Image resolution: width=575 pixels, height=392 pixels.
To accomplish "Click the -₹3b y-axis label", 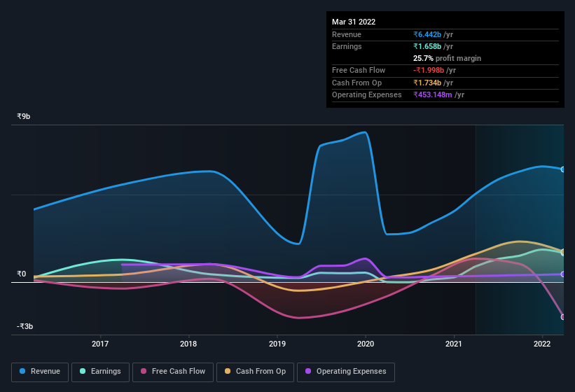I will coord(25,326).
